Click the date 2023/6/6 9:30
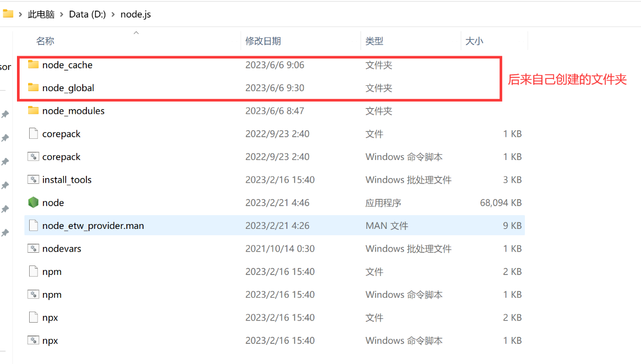This screenshot has height=364, width=641. pyautogui.click(x=275, y=88)
